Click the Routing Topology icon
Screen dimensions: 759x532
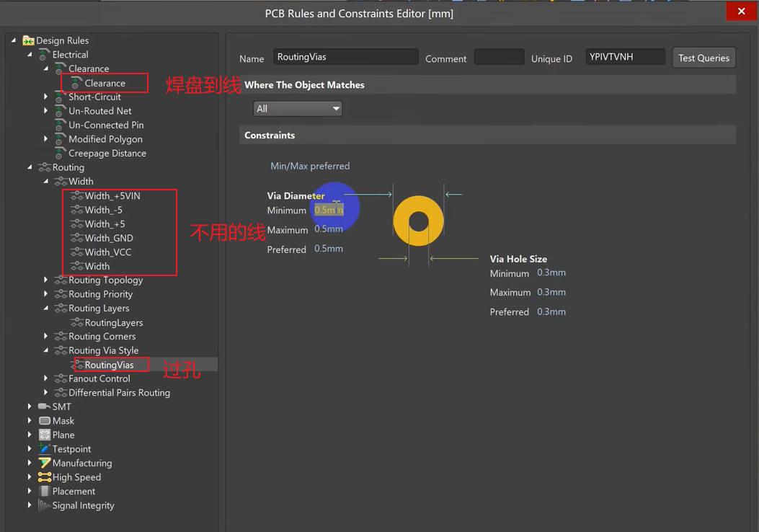[x=61, y=280]
